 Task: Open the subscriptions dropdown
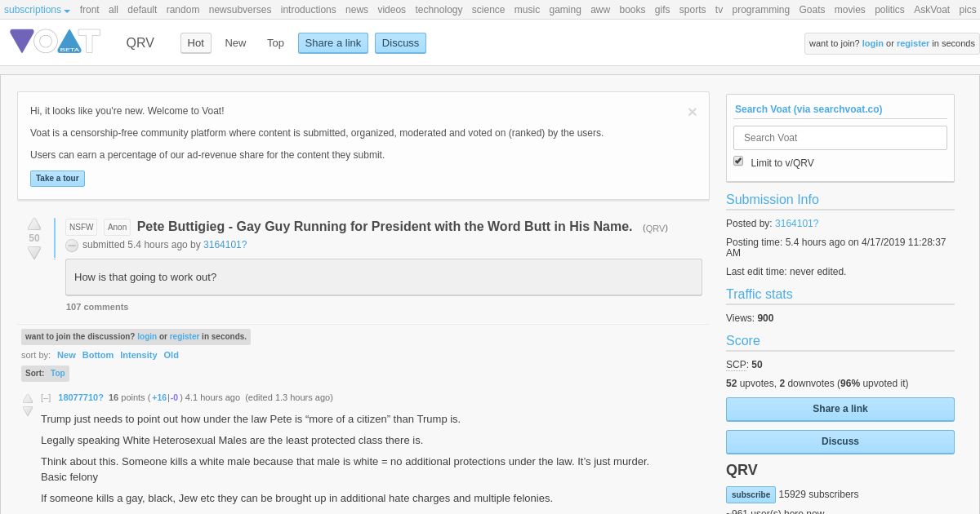[x=37, y=10]
